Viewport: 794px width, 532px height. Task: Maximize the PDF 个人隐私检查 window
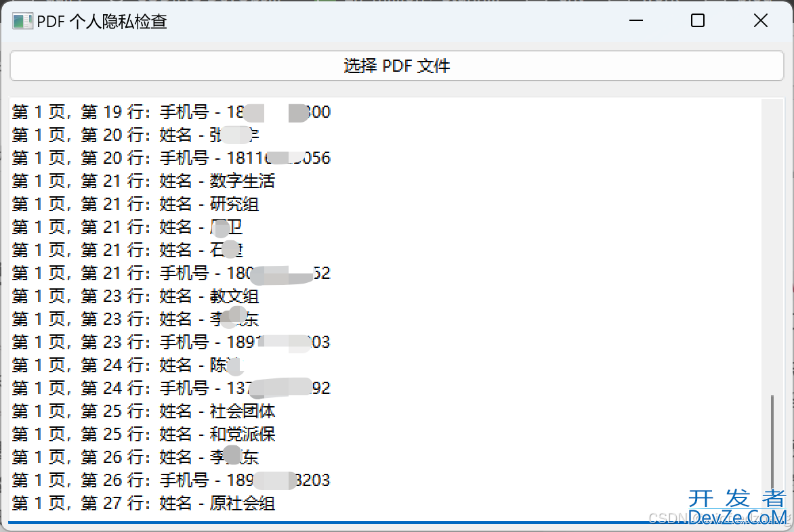point(698,21)
